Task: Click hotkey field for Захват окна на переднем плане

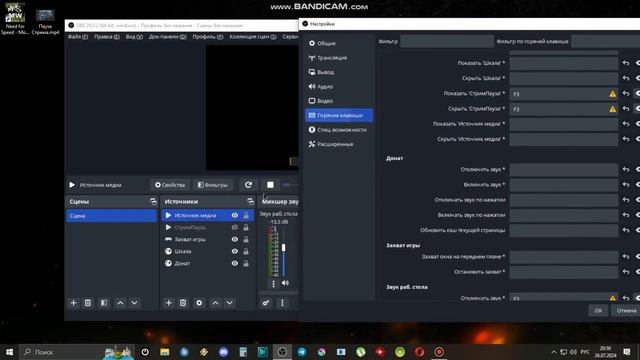Action: click(x=563, y=257)
